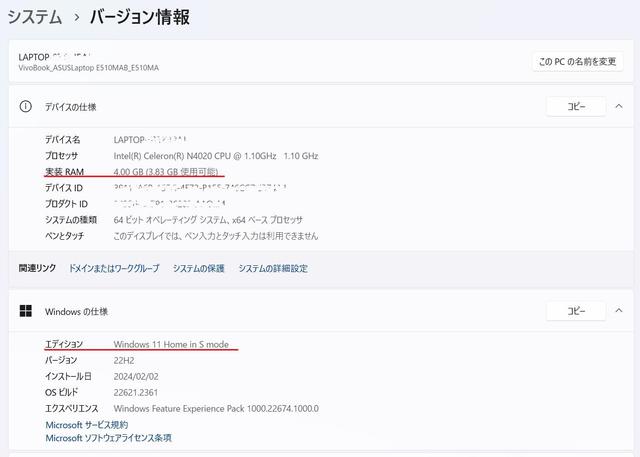Click the デバイス名 label

62,140
